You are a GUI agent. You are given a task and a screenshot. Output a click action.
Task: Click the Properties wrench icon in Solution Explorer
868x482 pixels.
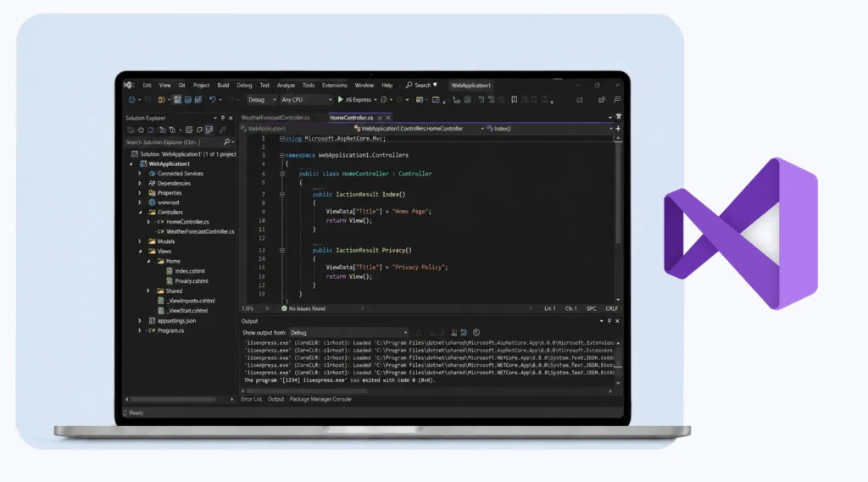coord(223,130)
